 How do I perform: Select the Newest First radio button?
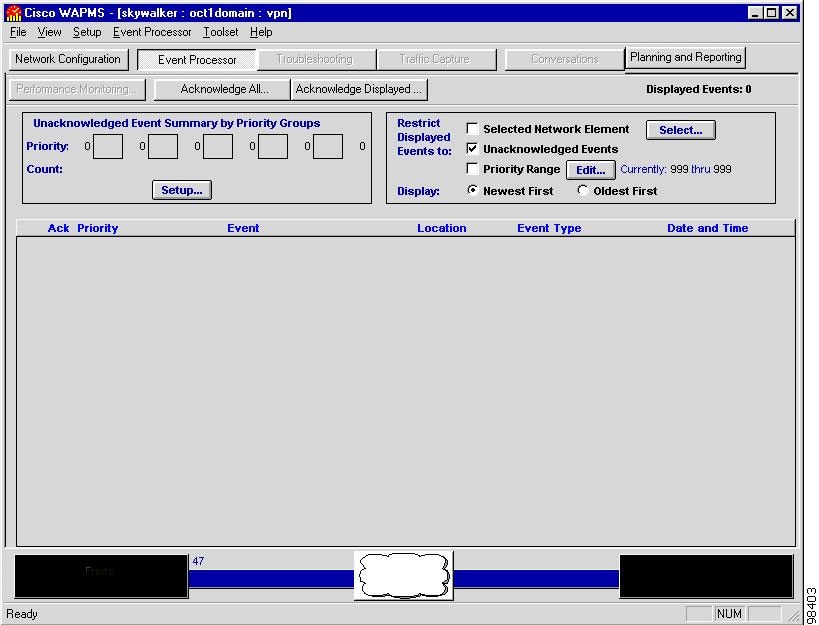point(472,191)
